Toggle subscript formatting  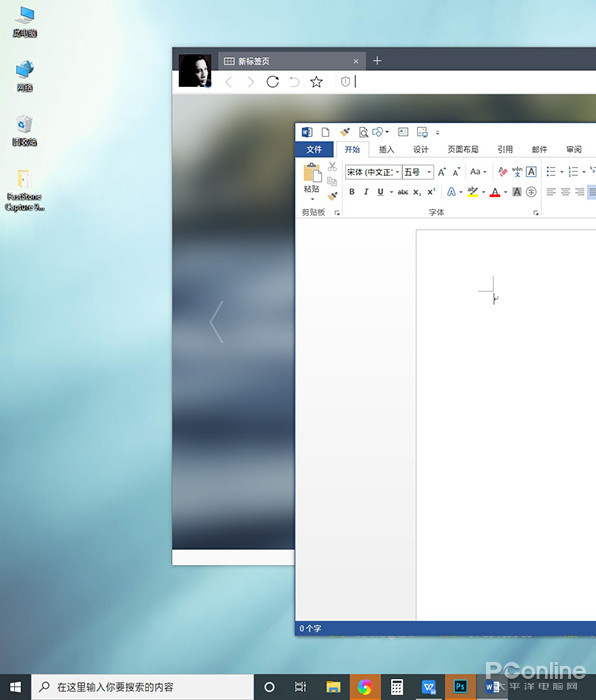coord(417,192)
